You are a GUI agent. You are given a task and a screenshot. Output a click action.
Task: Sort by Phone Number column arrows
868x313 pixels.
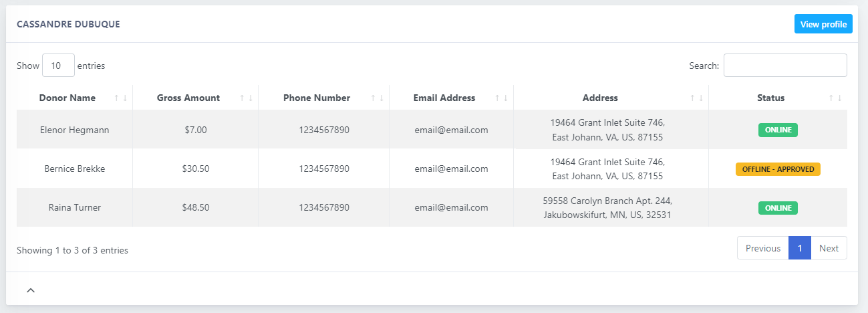coord(377,98)
